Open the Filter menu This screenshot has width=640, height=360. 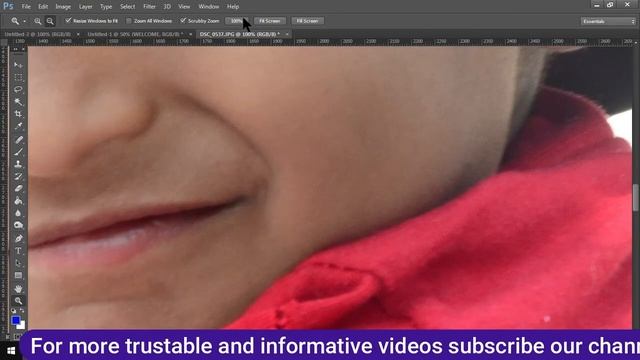(149, 7)
